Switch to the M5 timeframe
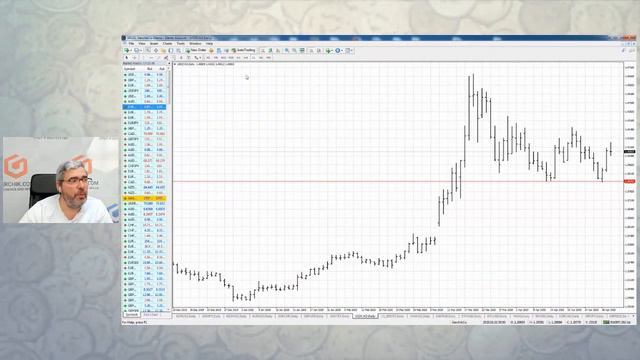This screenshot has height=360, width=640. coord(216,58)
